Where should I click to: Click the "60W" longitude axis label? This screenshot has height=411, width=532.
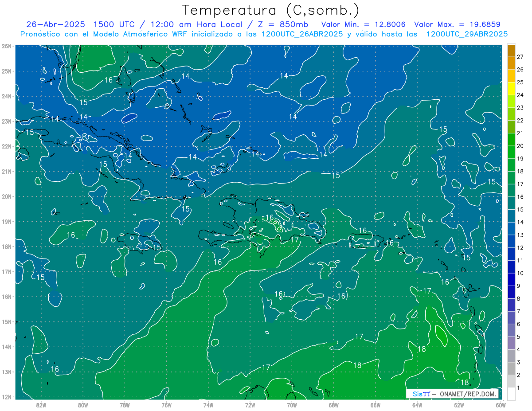click(501, 405)
